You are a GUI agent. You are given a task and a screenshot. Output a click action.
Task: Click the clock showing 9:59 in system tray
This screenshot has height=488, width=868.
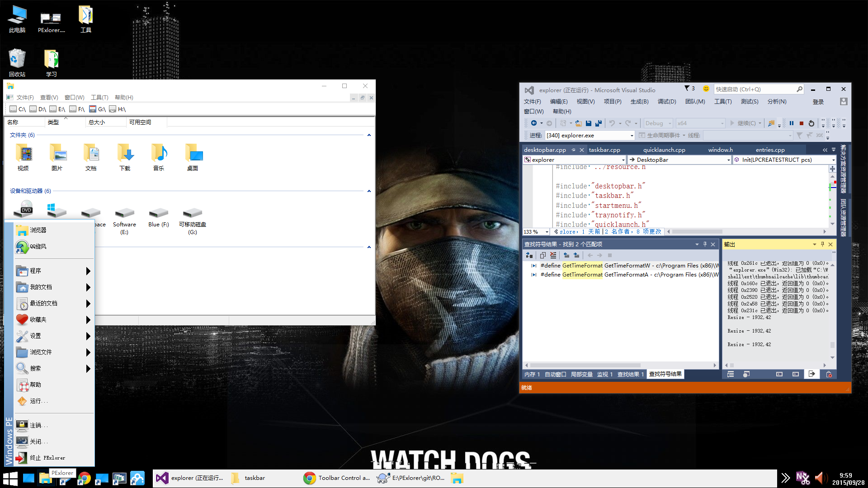[x=845, y=475]
